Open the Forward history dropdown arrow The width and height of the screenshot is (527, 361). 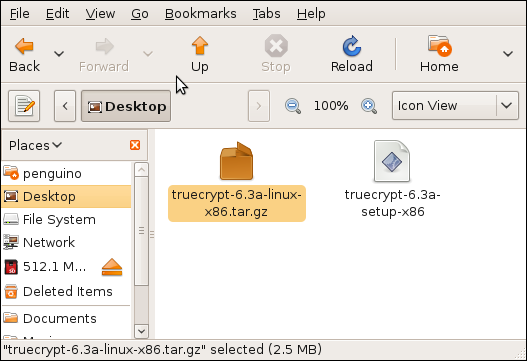(148, 53)
